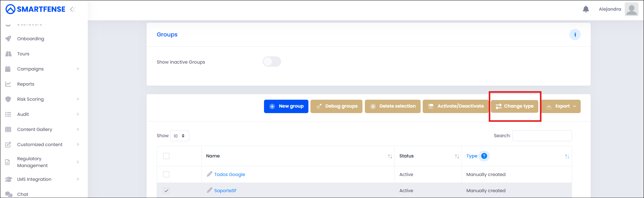Click Active status in Todos Google row
The image size is (644, 198).
(x=406, y=174)
